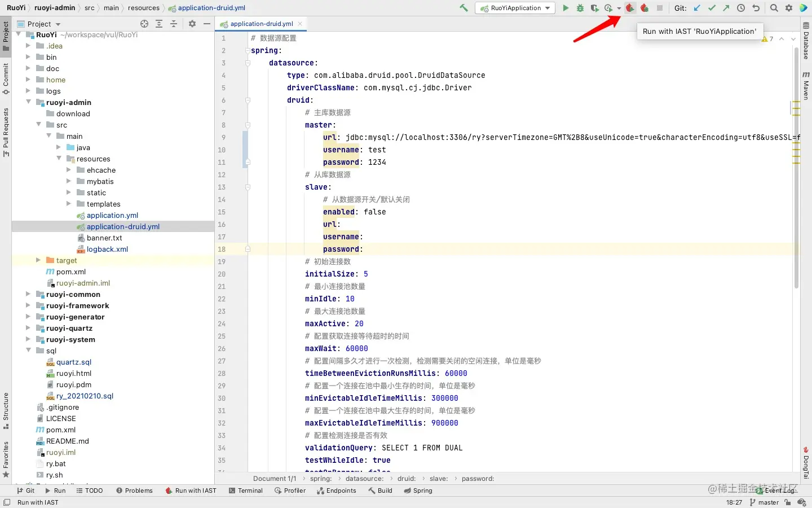Expand the java folder
Viewport: 812px width, 508px height.
coord(59,147)
